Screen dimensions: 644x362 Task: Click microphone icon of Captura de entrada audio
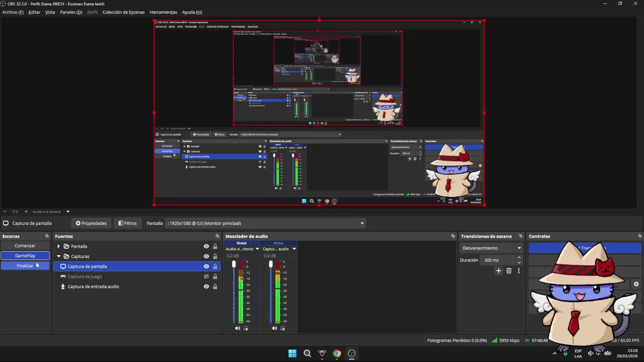[x=63, y=287]
